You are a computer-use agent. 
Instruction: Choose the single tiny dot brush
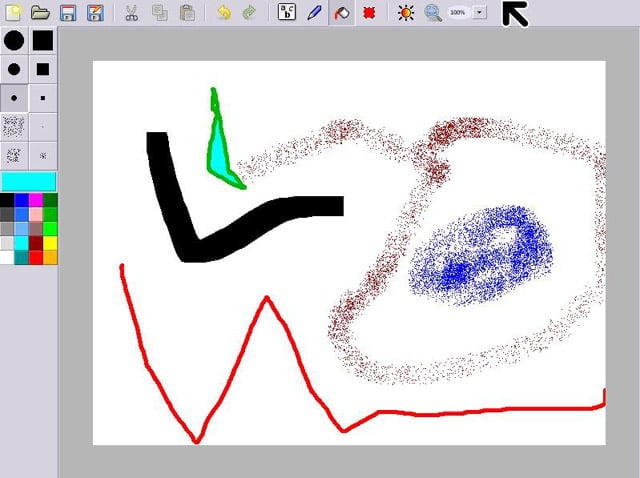tap(43, 127)
